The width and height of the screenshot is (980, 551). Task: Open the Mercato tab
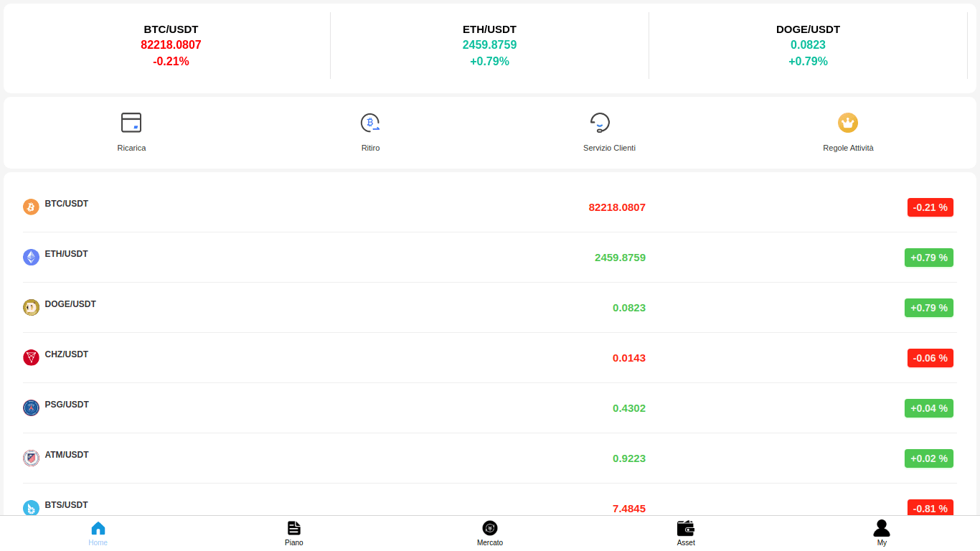pyautogui.click(x=490, y=533)
